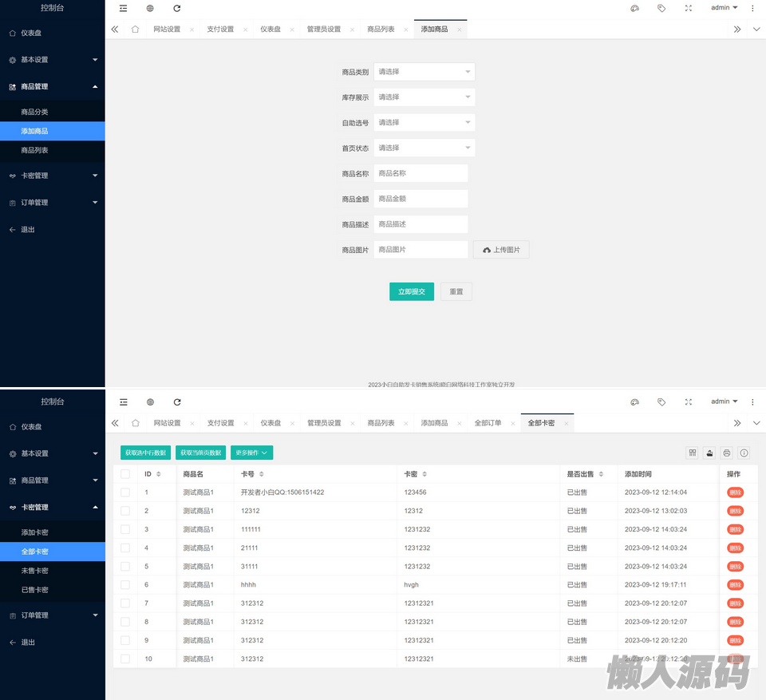Open the 首页状态 dropdown
Image resolution: width=766 pixels, height=700 pixels.
pos(424,148)
